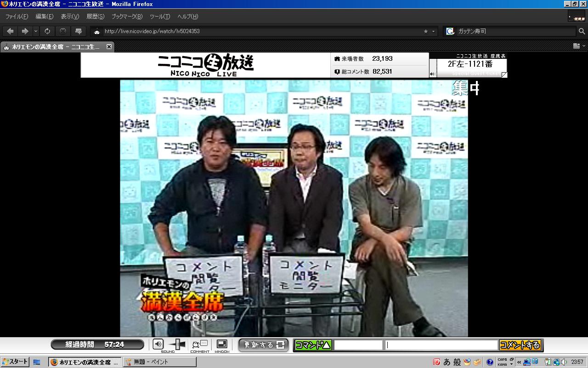Open the tab list folder dropdown
The image size is (588, 368).
tap(579, 46)
